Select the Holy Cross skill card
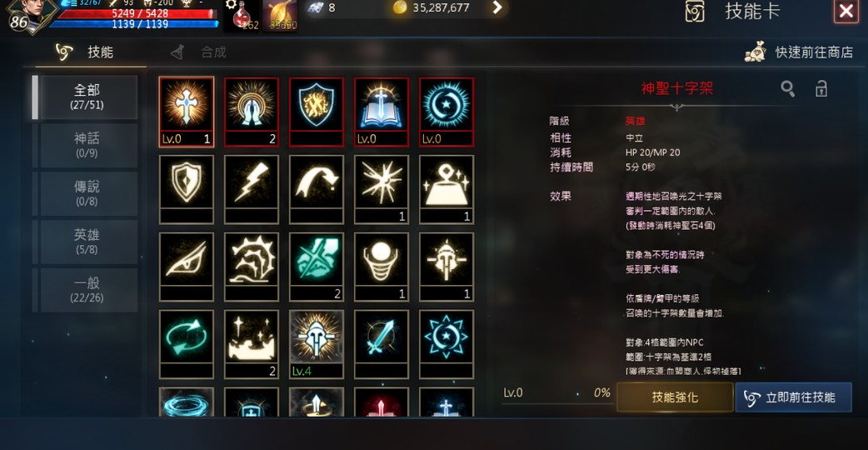This screenshot has height=450, width=868. tap(186, 112)
